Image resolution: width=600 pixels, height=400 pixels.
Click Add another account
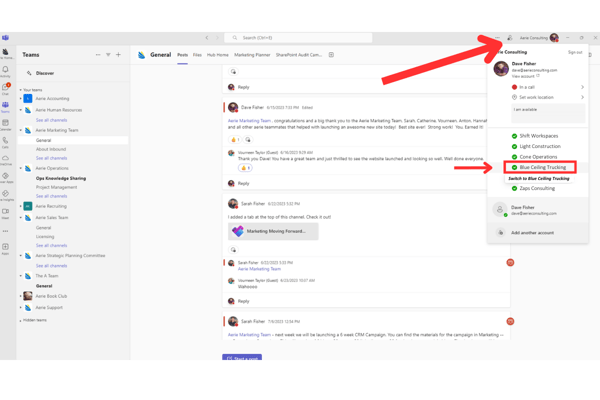(532, 233)
